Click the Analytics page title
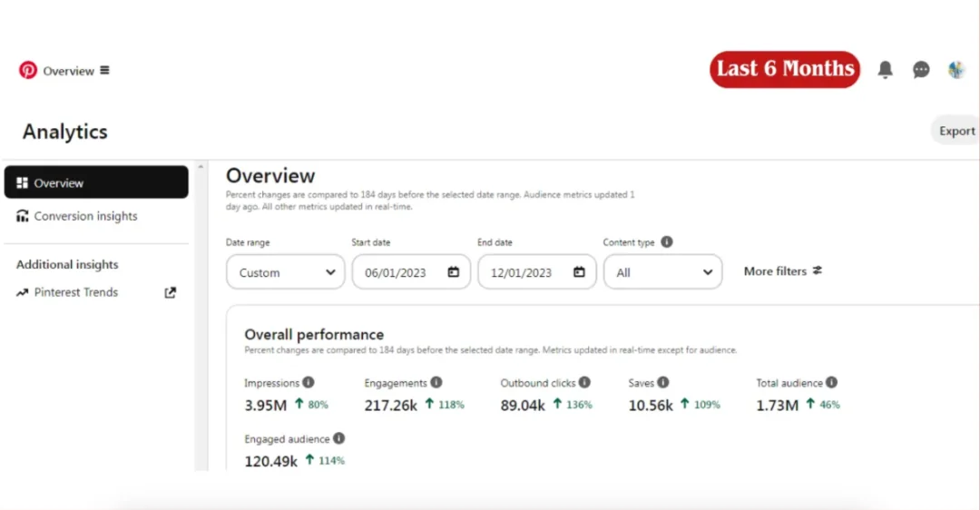The width and height of the screenshot is (980, 510). pyautogui.click(x=65, y=132)
